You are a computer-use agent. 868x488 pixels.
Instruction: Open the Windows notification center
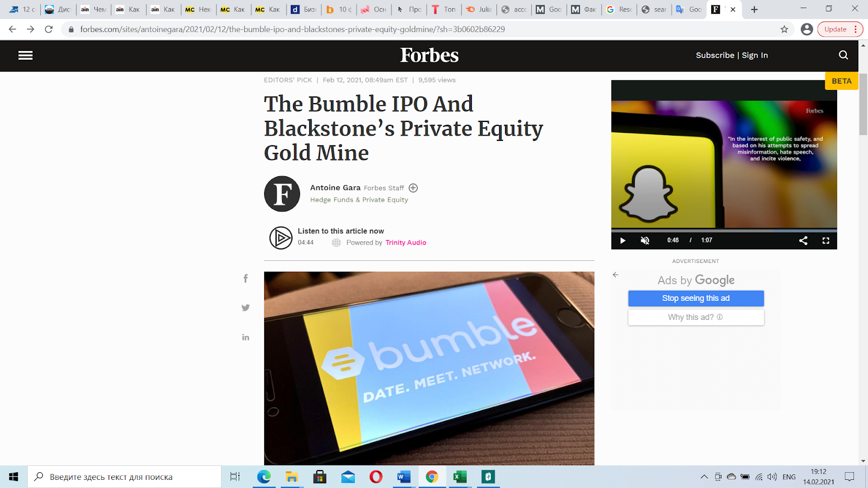click(850, 477)
